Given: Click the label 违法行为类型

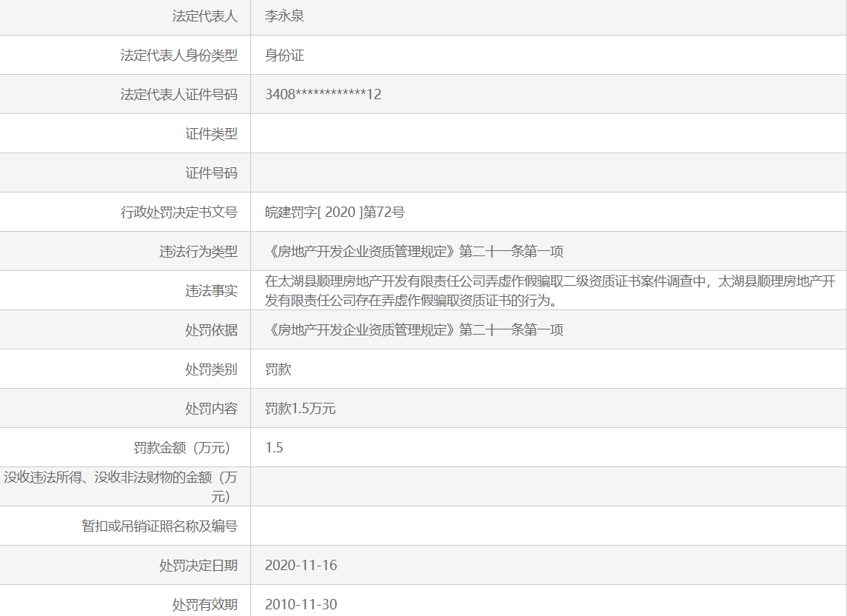Looking at the screenshot, I should [x=198, y=252].
